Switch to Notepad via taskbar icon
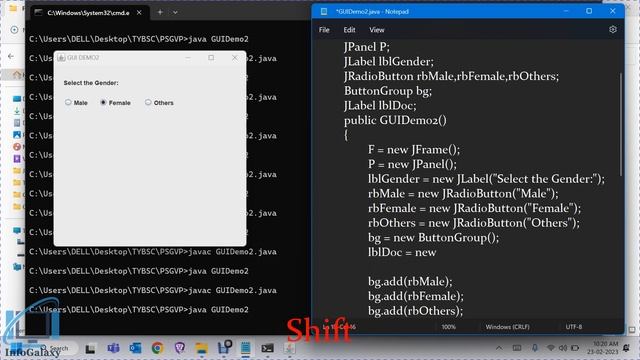 [246, 348]
